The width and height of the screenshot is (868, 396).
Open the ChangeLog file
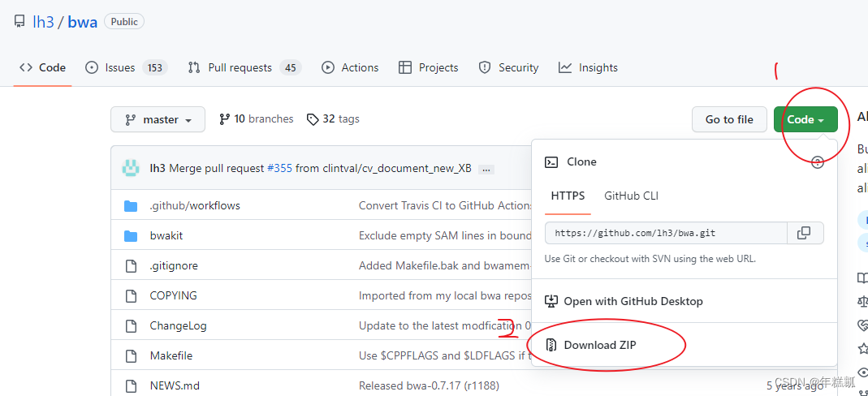coord(179,325)
